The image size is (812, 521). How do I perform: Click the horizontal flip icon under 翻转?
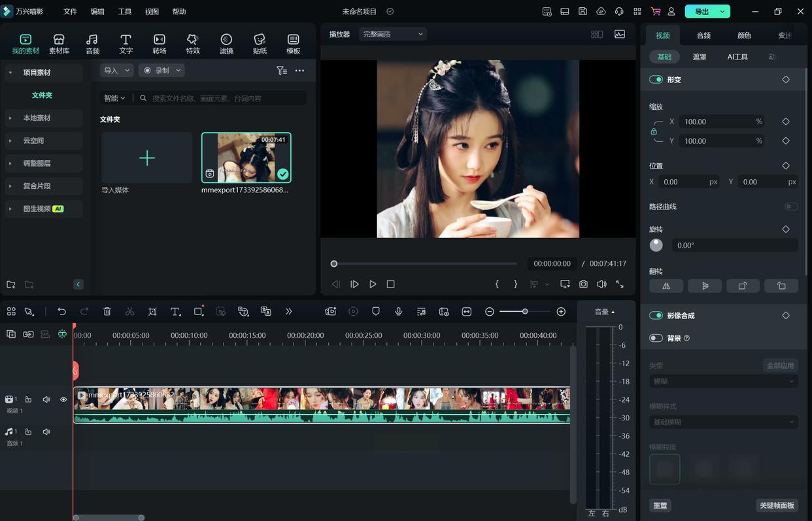(x=666, y=286)
